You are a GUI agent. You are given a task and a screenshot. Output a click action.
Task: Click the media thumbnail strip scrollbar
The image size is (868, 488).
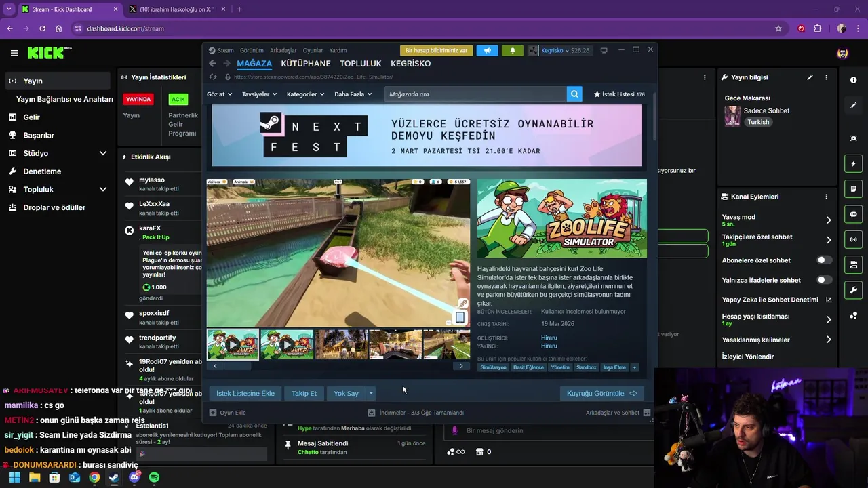pyautogui.click(x=237, y=366)
